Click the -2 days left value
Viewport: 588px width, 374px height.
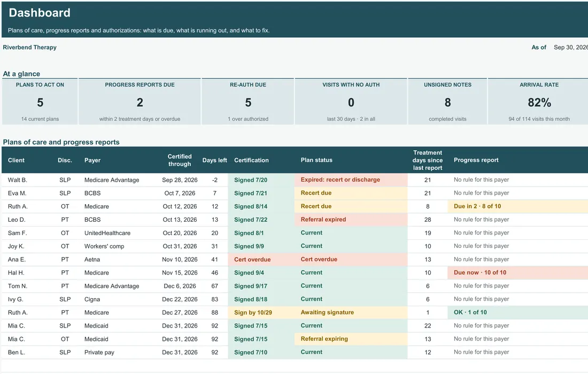(x=214, y=180)
